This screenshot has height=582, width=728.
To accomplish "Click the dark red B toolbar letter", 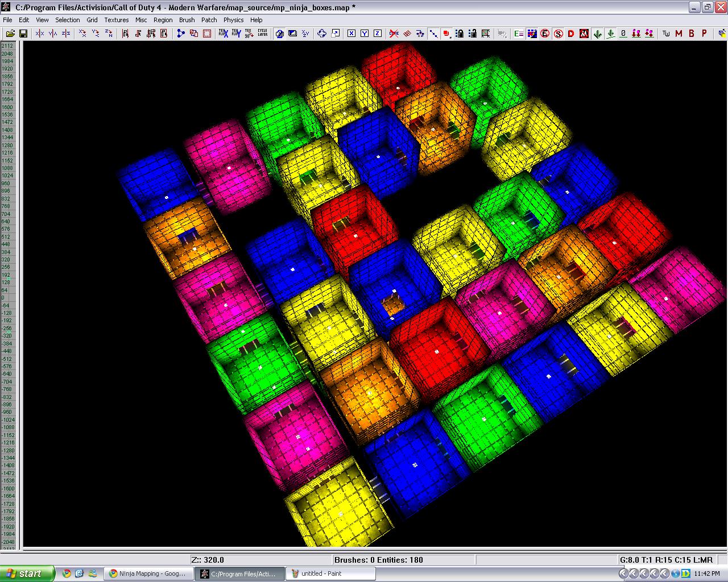I will [x=692, y=34].
